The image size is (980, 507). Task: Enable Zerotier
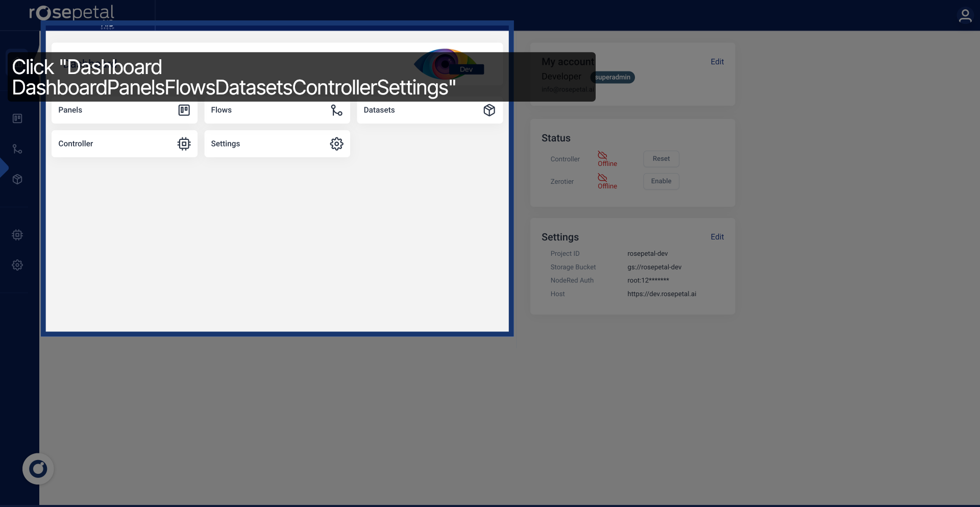(x=661, y=181)
